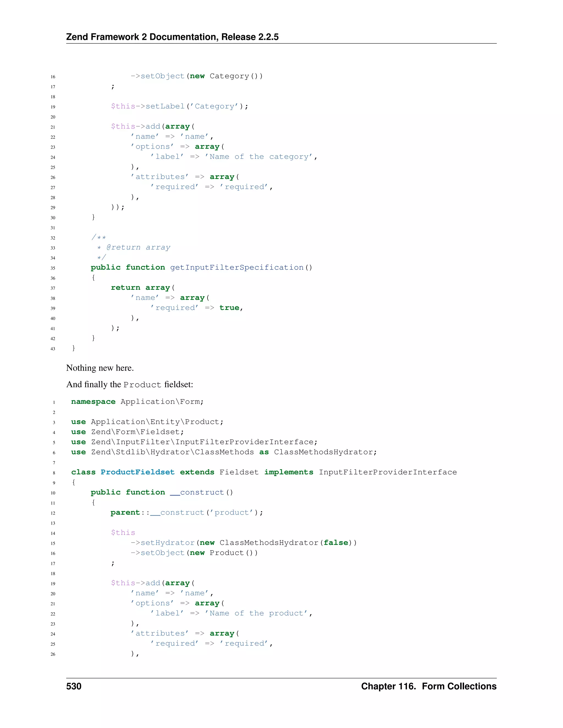563x728 pixels.
Task: Click line number 43 in the first listing
Action: pos(53,349)
